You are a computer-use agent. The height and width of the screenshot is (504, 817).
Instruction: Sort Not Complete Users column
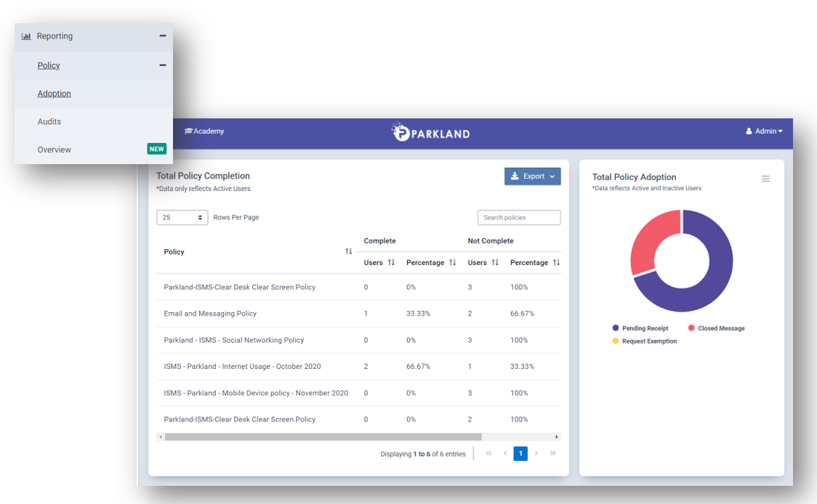point(495,263)
